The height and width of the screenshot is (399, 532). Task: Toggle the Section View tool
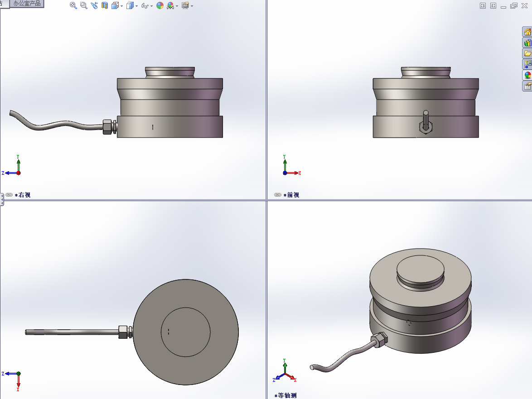click(105, 5)
